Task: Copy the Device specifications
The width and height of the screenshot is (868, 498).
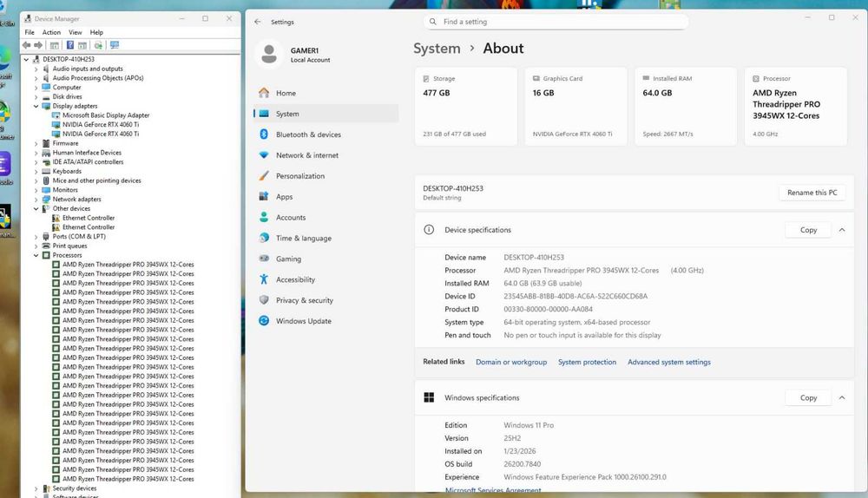Action: tap(808, 230)
